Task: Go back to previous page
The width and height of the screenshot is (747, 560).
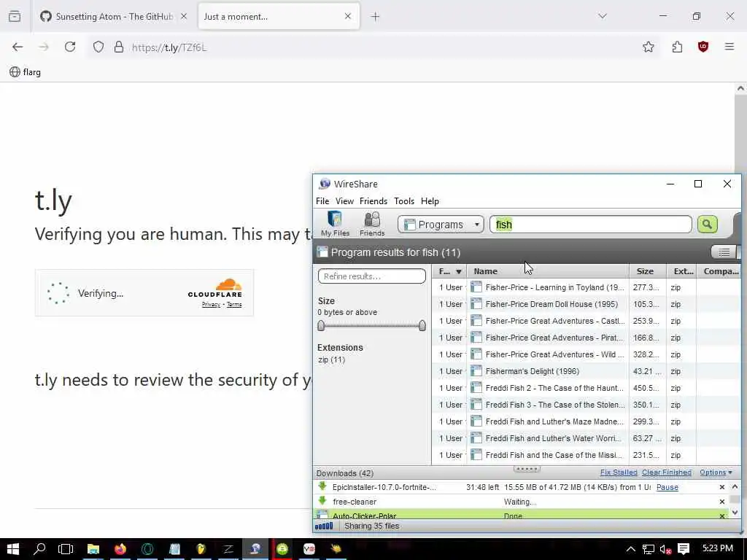Action: (18, 47)
